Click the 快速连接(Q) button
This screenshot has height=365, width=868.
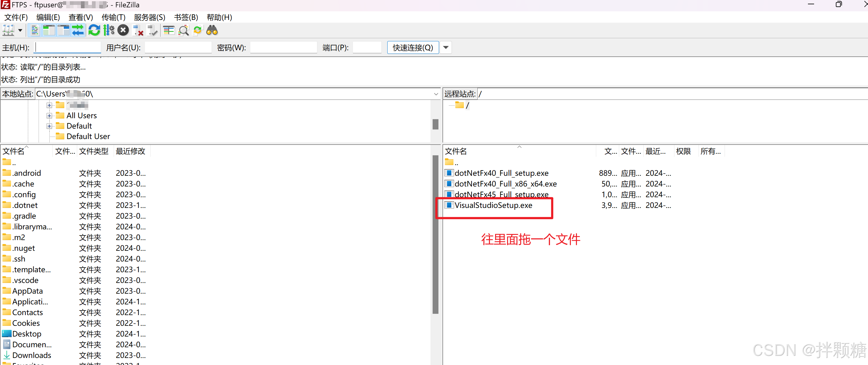pos(412,47)
